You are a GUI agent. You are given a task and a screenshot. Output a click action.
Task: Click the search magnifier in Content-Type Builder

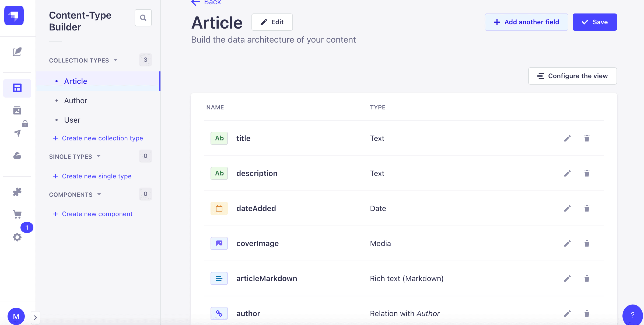pos(143,18)
